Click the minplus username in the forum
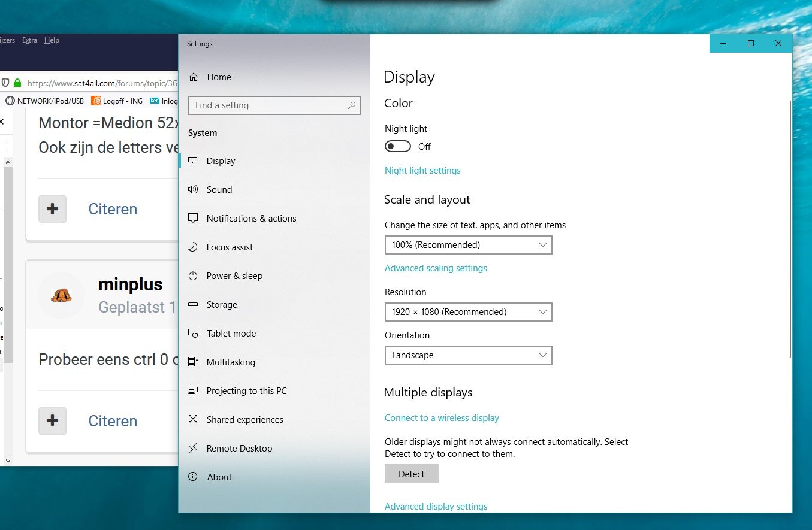The height and width of the screenshot is (530, 812). pyautogui.click(x=130, y=285)
